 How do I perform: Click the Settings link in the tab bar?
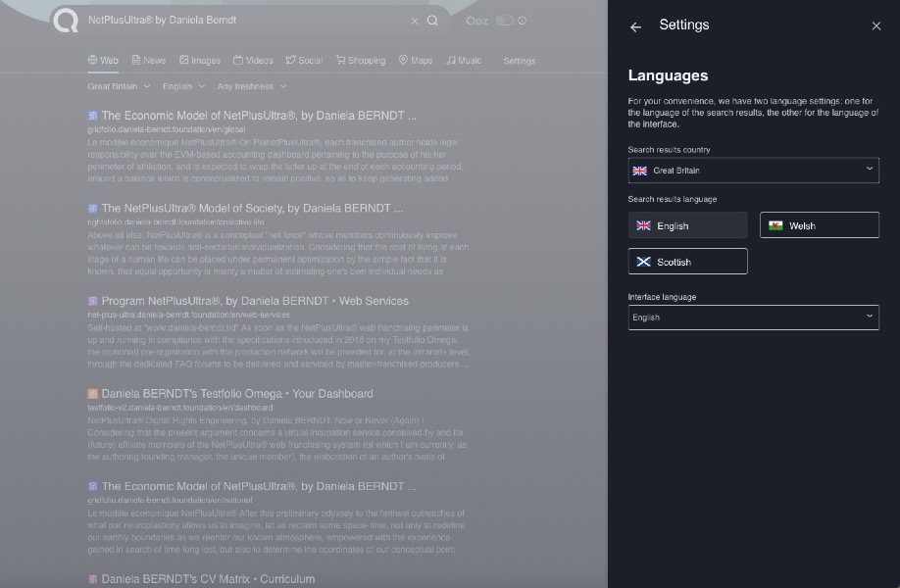click(x=520, y=61)
